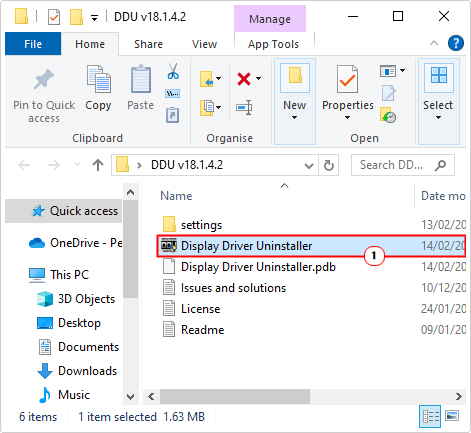Image resolution: width=471 pixels, height=433 pixels.
Task: Click the Open icon in ribbon
Action: pyautogui.click(x=388, y=71)
